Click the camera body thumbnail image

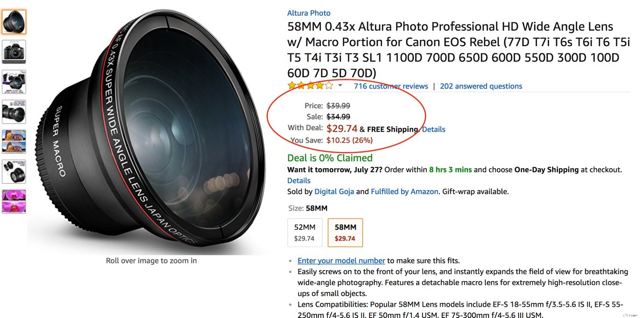[x=14, y=52]
